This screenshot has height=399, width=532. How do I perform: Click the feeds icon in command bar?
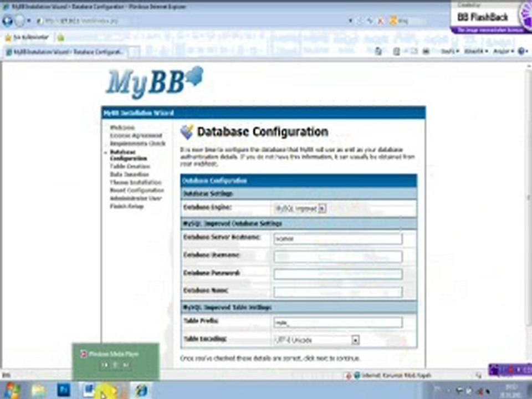(x=396, y=52)
